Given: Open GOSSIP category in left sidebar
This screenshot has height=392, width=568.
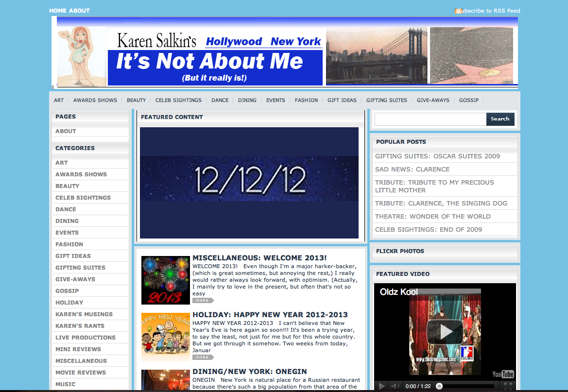Looking at the screenshot, I should point(67,291).
